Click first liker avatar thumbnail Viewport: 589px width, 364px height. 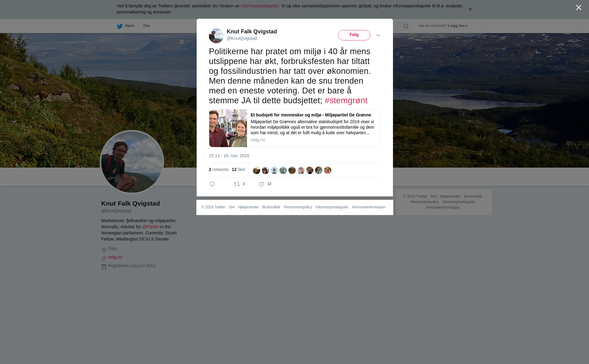[256, 170]
